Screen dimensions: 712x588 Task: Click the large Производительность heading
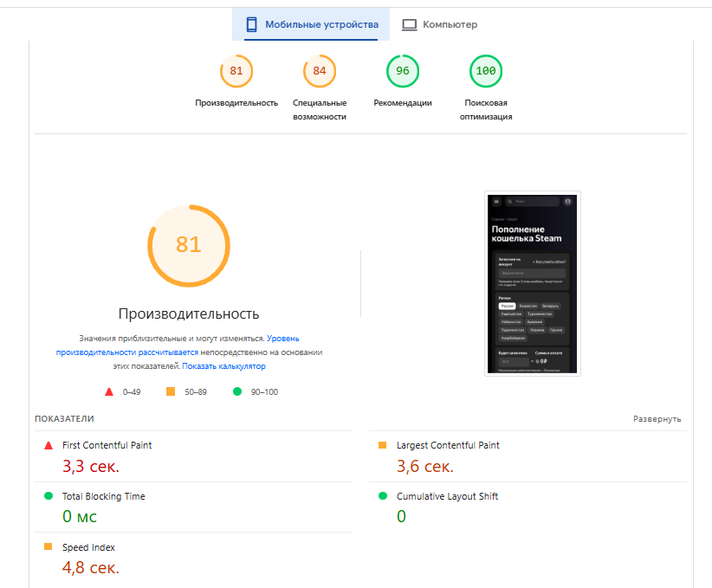click(189, 313)
